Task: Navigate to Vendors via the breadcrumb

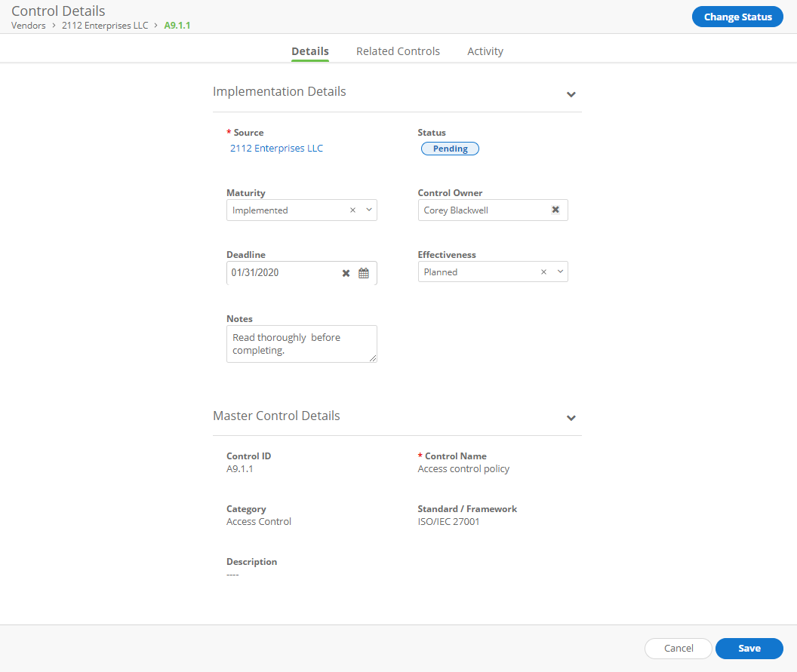Action: coord(28,25)
